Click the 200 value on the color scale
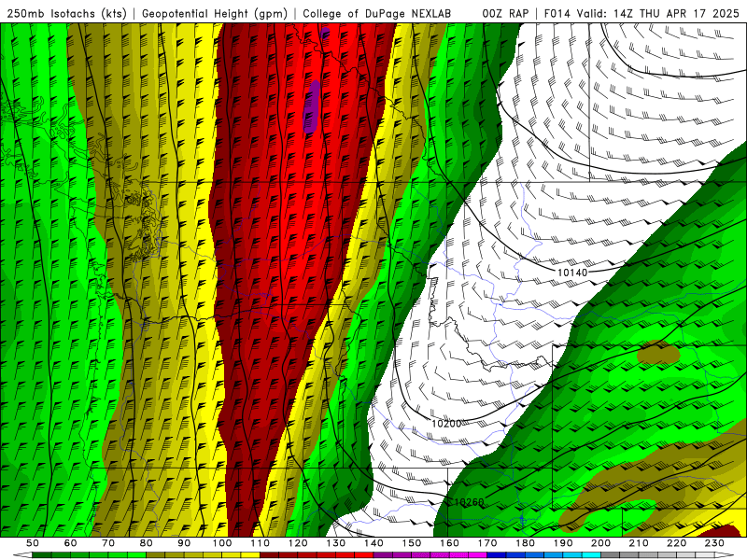This screenshot has width=747, height=560. pyautogui.click(x=600, y=543)
